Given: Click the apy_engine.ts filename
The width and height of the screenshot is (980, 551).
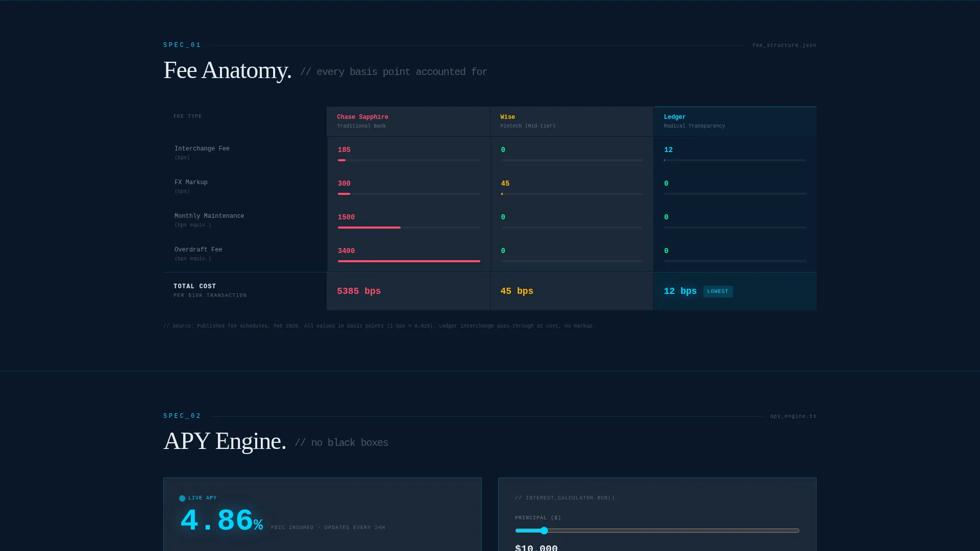Looking at the screenshot, I should [793, 416].
